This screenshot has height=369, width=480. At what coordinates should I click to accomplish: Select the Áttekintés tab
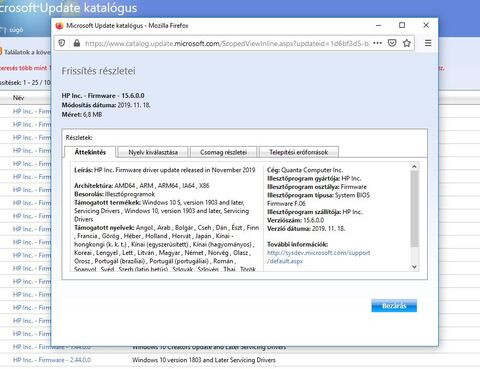coord(90,152)
